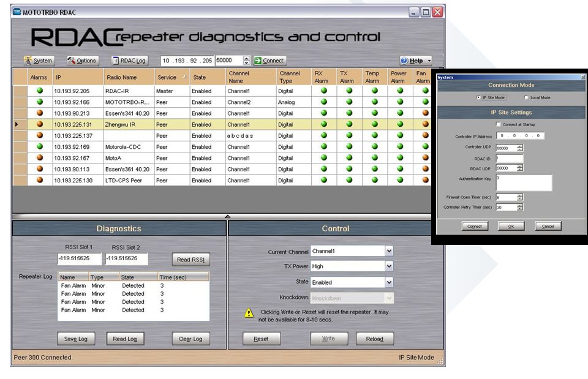Click the warning triangle icon in Control
588x379 pixels.
pos(249,313)
